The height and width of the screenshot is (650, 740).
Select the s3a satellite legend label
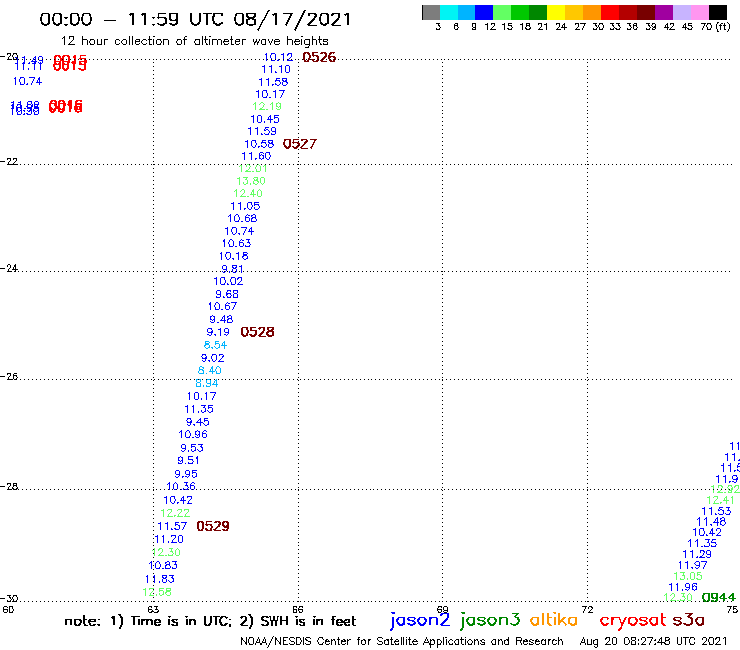click(689, 620)
